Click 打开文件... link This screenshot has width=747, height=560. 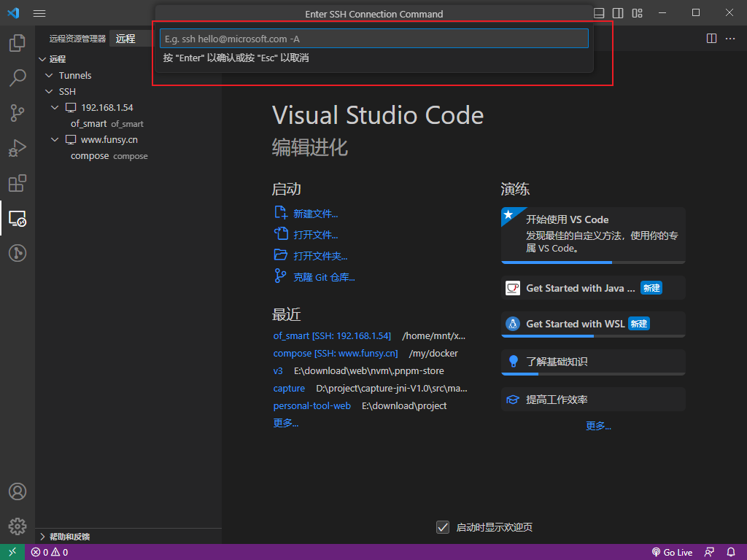pyautogui.click(x=315, y=235)
